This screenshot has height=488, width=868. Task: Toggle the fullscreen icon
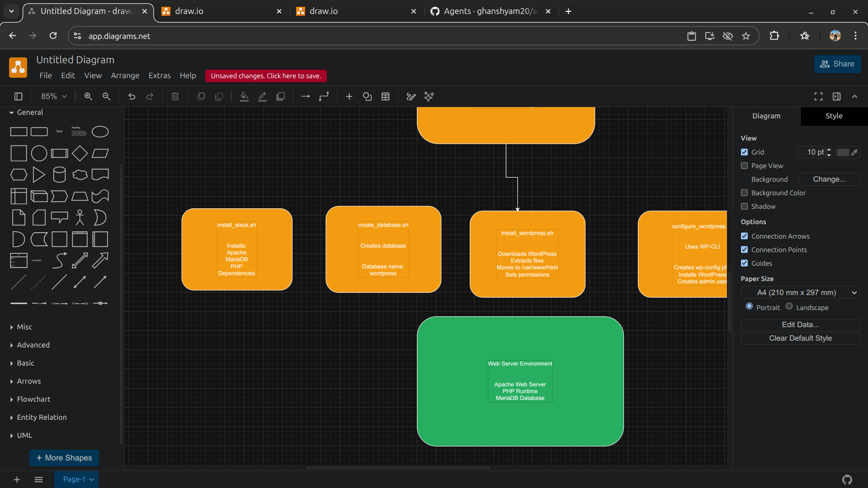pyautogui.click(x=818, y=96)
